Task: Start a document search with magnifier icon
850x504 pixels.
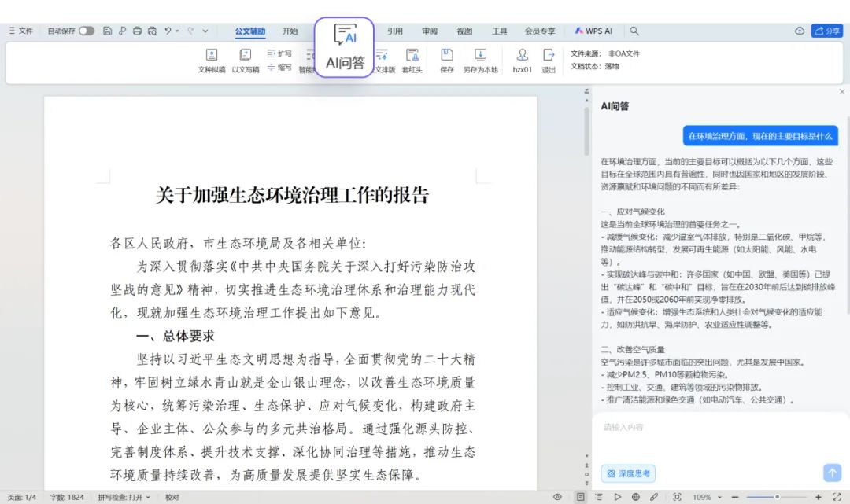Action: pyautogui.click(x=634, y=31)
